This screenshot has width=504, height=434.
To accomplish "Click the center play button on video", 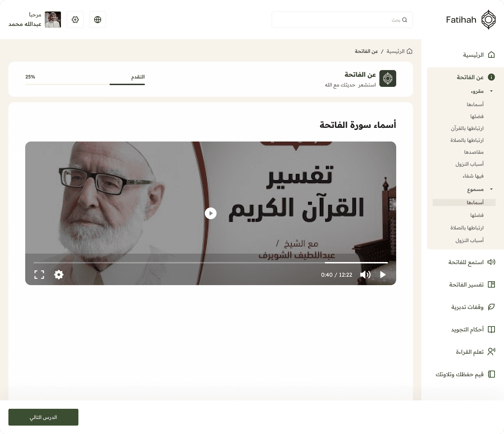I will tap(211, 213).
